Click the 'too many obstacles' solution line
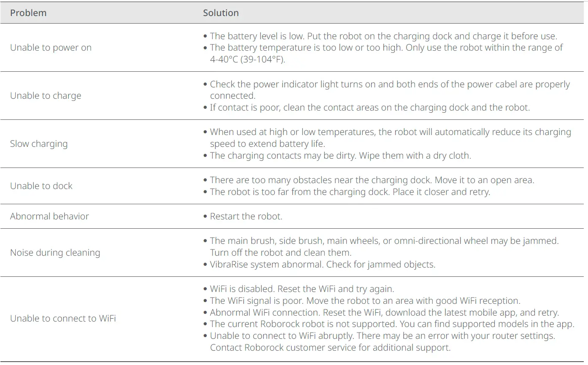Image resolution: width=588 pixels, height=365 pixels. tap(372, 180)
